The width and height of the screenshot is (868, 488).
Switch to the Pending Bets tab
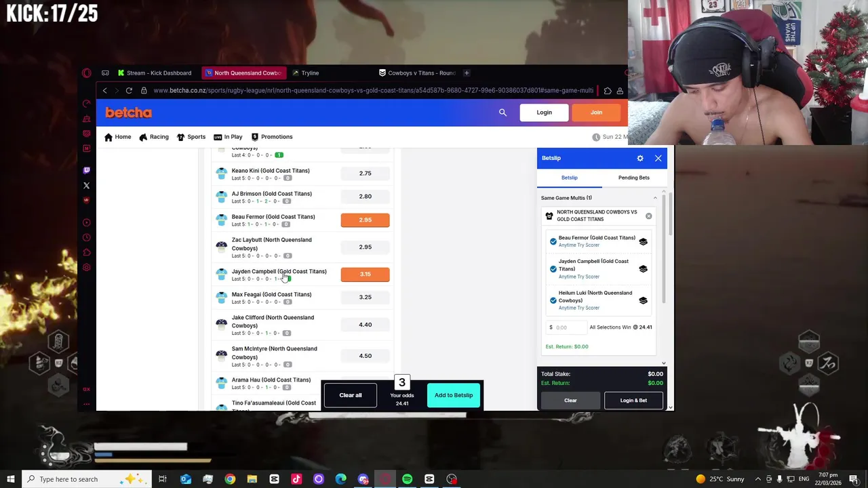click(633, 178)
